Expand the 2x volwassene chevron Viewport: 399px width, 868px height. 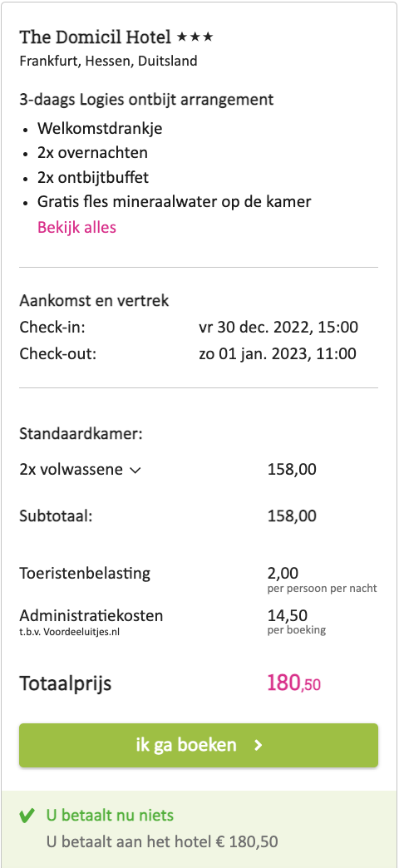click(x=135, y=471)
